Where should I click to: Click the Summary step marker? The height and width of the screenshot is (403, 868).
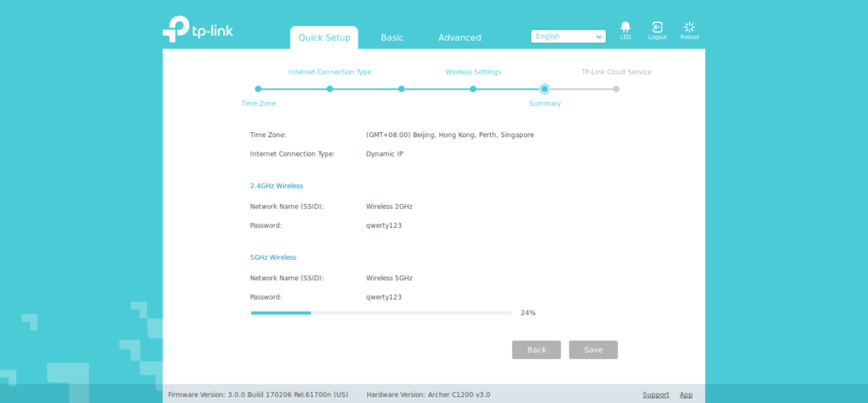(544, 88)
